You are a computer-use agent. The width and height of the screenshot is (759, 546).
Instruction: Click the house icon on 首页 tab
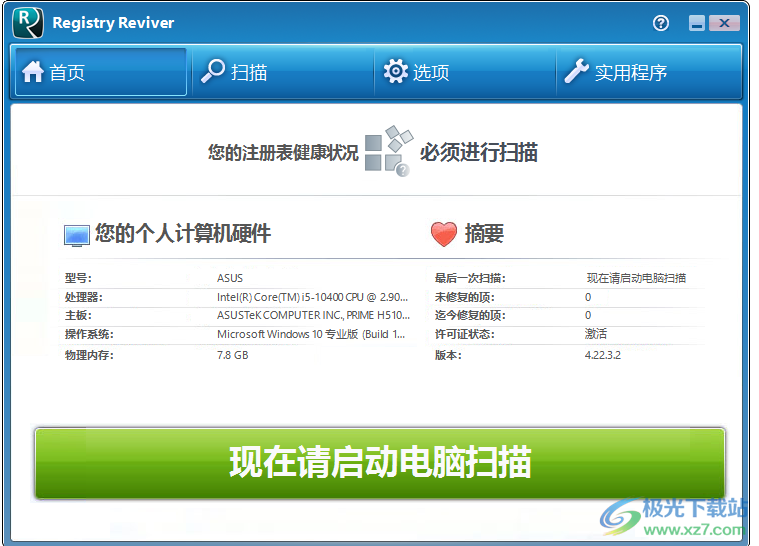[x=33, y=72]
